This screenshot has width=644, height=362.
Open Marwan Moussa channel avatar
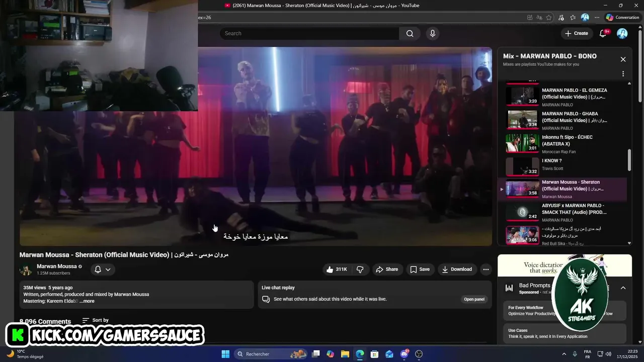pos(26,270)
